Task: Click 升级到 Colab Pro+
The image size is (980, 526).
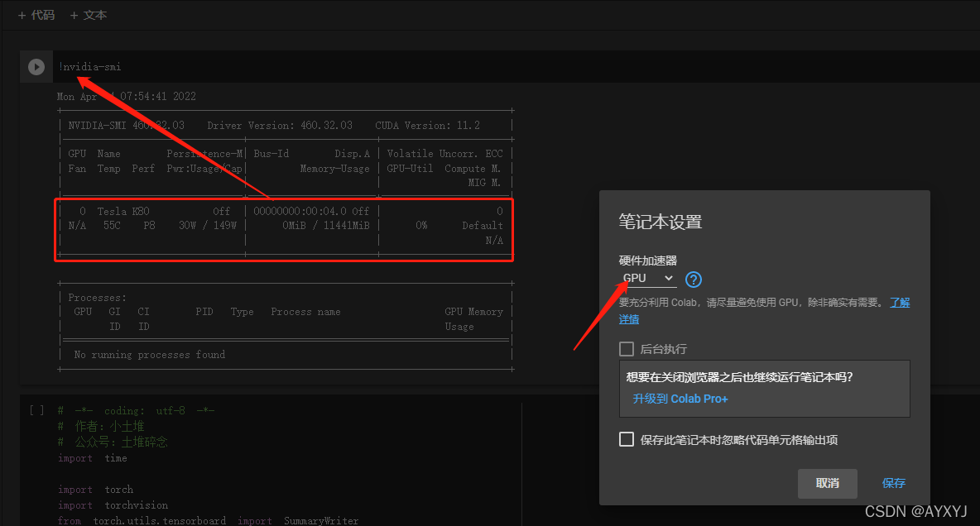Action: 680,398
